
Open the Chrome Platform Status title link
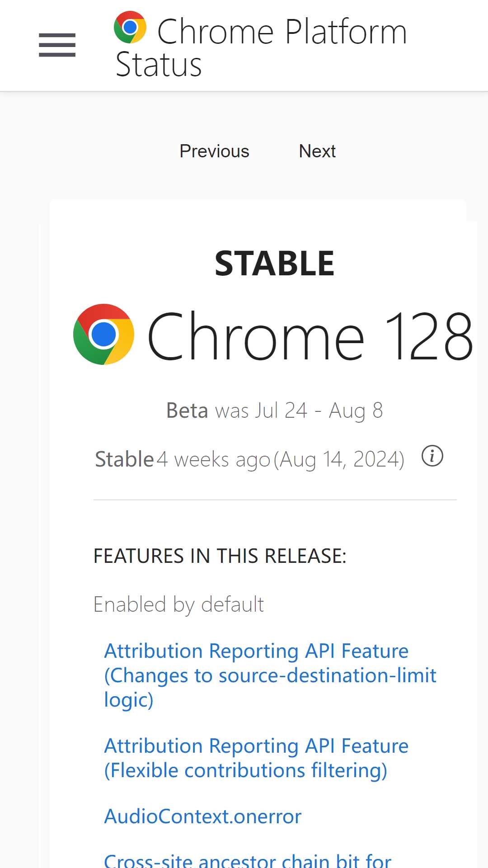click(261, 47)
